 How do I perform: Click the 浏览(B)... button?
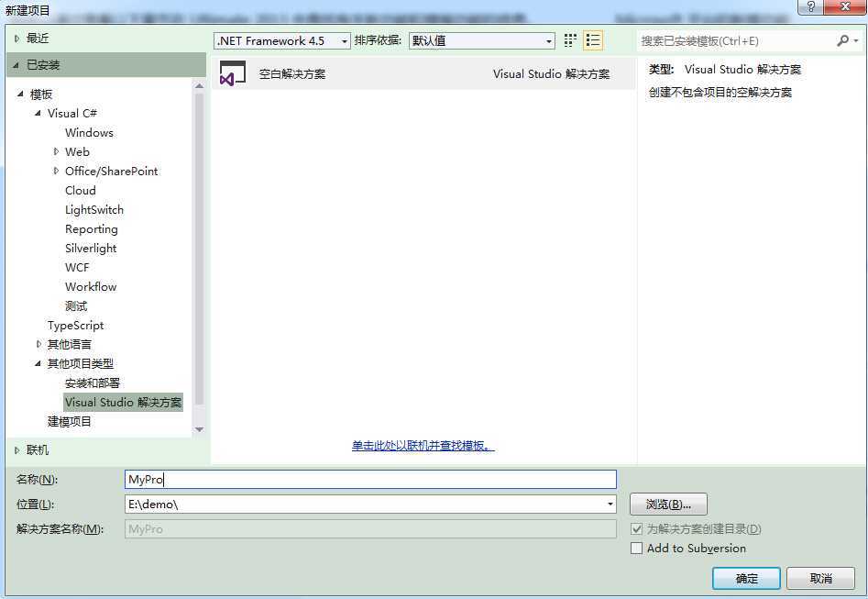[x=668, y=505]
